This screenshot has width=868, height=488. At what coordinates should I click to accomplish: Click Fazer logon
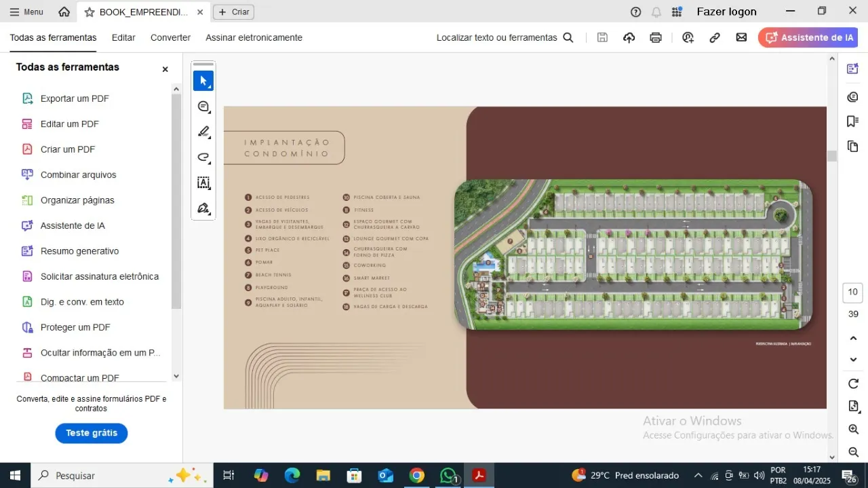point(726,12)
